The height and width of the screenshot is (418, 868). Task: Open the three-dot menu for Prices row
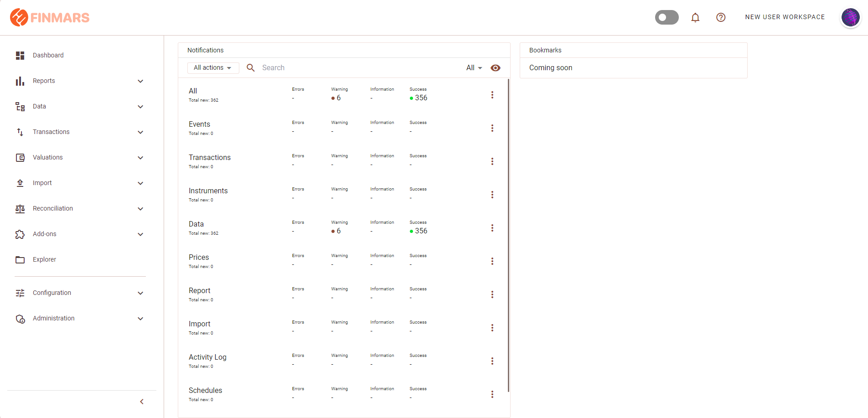coord(492,261)
